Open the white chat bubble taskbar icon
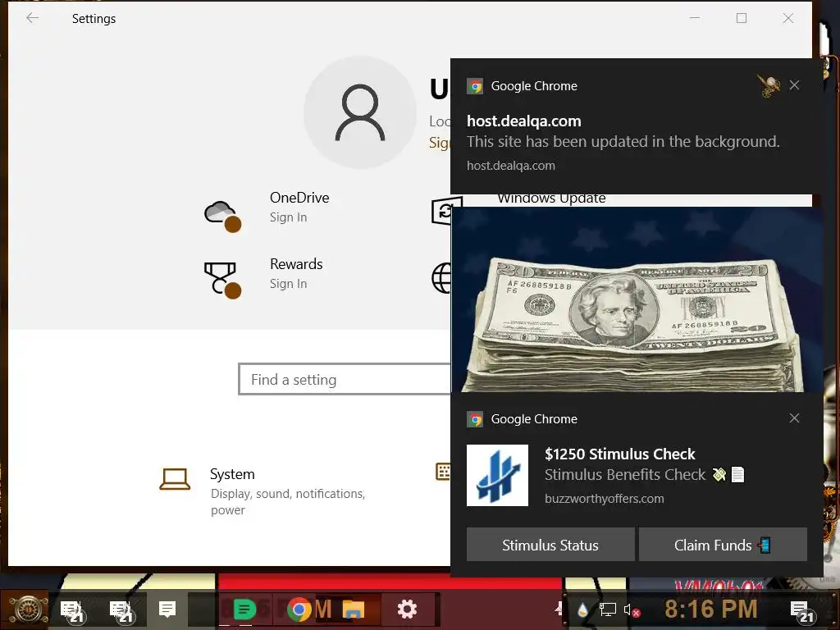Image resolution: width=840 pixels, height=630 pixels. pos(167,609)
